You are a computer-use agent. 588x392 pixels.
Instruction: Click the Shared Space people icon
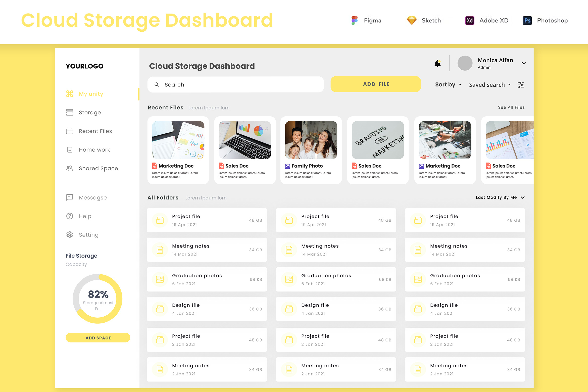pyautogui.click(x=70, y=168)
